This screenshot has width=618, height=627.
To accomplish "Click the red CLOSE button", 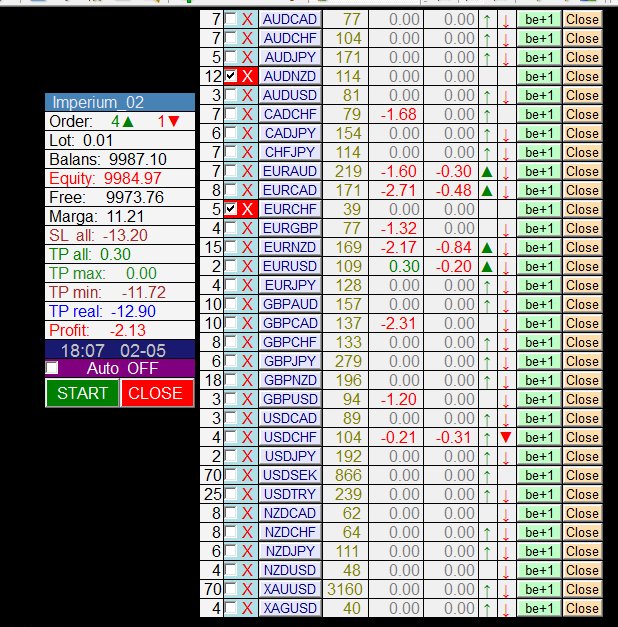I will (x=157, y=393).
